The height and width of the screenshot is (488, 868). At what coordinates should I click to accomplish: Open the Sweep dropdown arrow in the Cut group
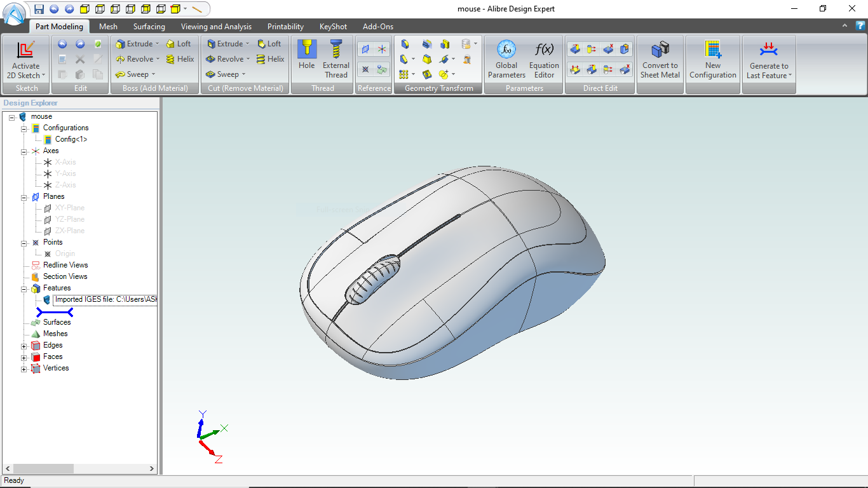click(243, 74)
